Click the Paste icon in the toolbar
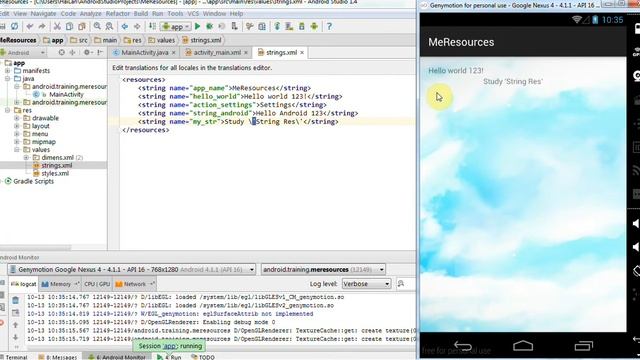Image resolution: width=640 pixels, height=360 pixels. click(x=82, y=27)
